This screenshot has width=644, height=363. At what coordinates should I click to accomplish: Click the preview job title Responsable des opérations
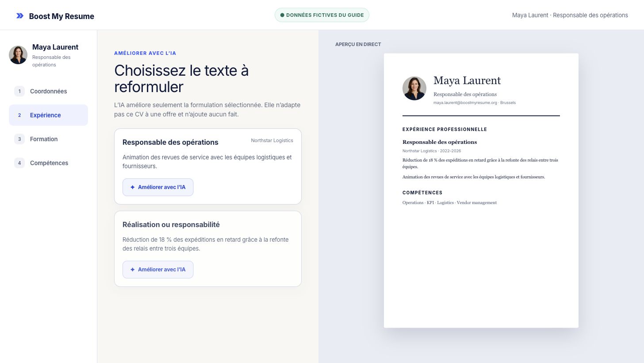(x=440, y=142)
